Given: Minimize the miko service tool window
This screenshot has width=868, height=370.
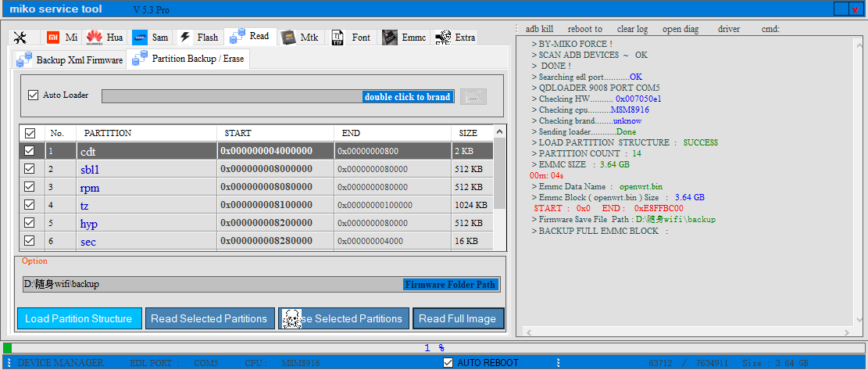Looking at the screenshot, I should point(841,9).
